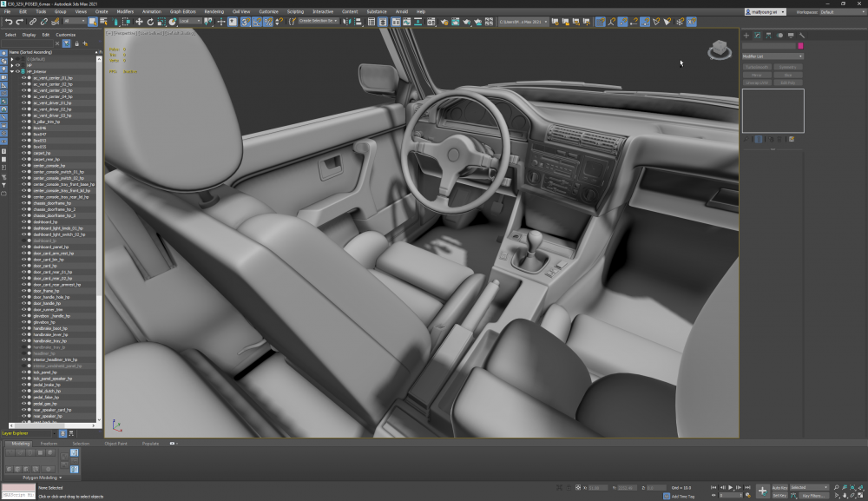The image size is (868, 501).
Task: Click the Symmetry modifier button
Action: pos(788,67)
